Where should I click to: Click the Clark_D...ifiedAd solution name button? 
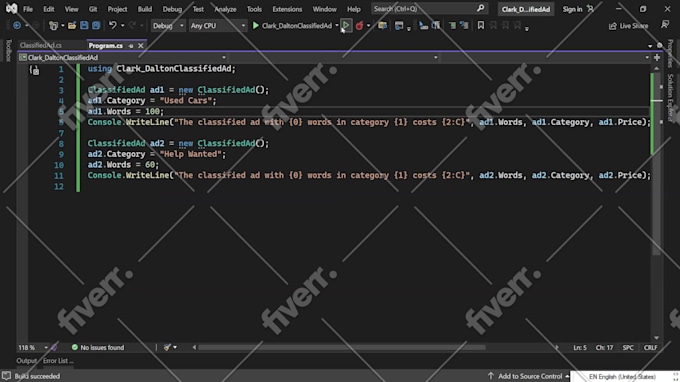click(x=526, y=9)
